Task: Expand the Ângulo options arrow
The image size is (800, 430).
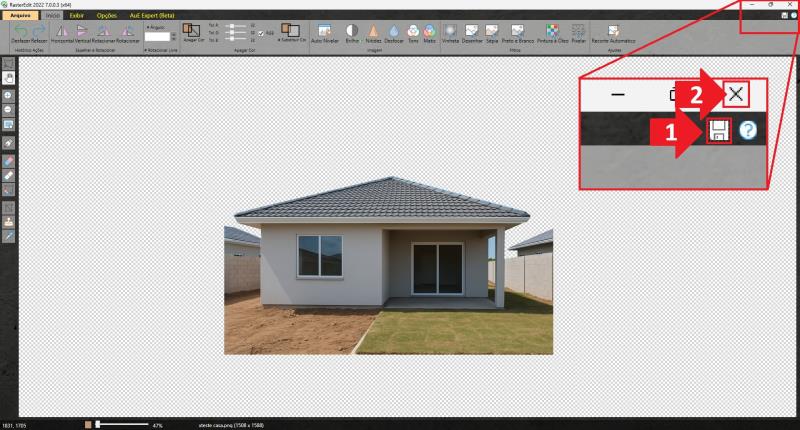Action: [x=148, y=27]
